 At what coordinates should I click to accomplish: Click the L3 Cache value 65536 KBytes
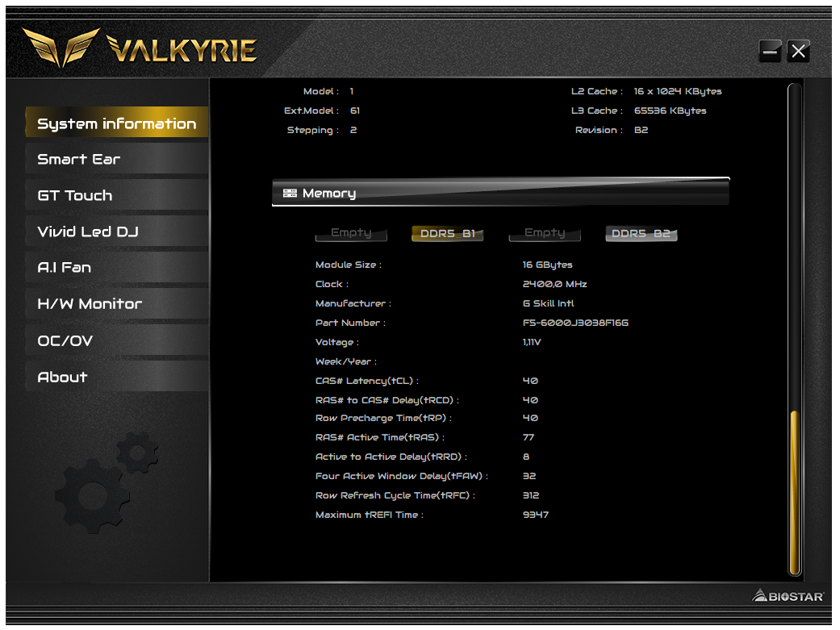pyautogui.click(x=671, y=111)
